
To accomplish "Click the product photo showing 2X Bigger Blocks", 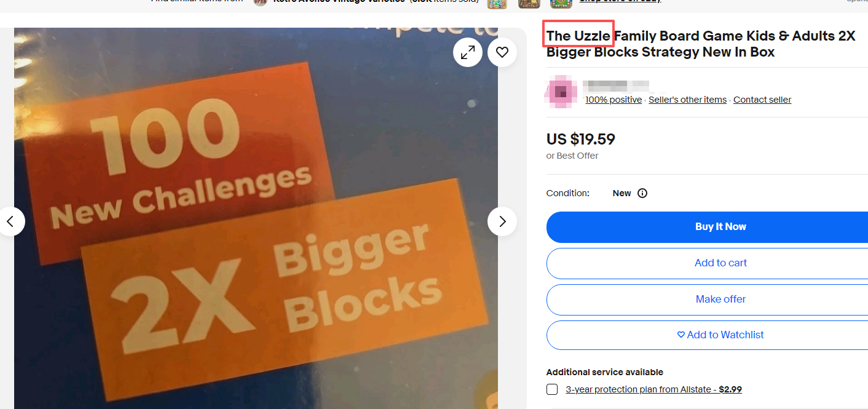I will pyautogui.click(x=256, y=218).
